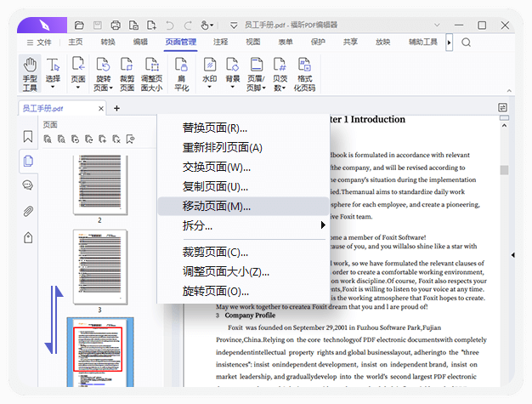This screenshot has width=532, height=404.
Task: Switch to the 视图 tab
Action: pos(253,42)
